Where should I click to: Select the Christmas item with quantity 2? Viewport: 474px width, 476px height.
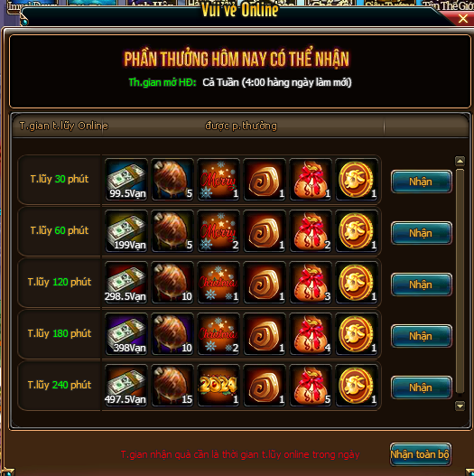click(218, 334)
